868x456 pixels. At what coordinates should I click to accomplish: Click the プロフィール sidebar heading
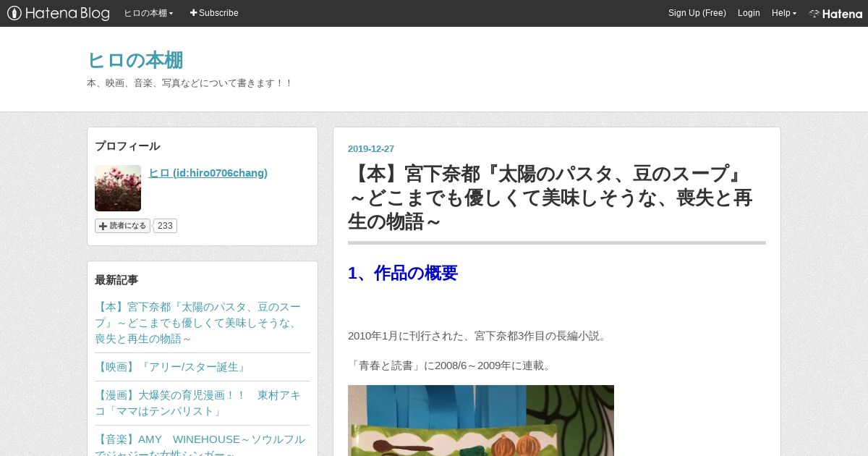click(x=127, y=146)
